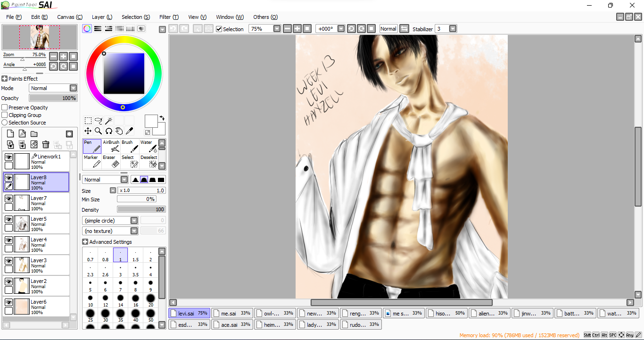Choose brush size preset 10
The height and width of the screenshot is (340, 644).
(90, 300)
